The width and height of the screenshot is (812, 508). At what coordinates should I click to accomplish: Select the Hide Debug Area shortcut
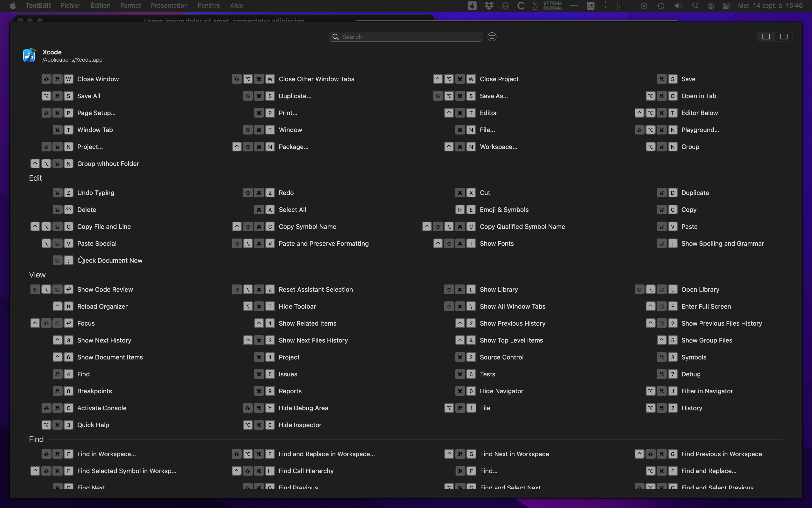pos(286,408)
